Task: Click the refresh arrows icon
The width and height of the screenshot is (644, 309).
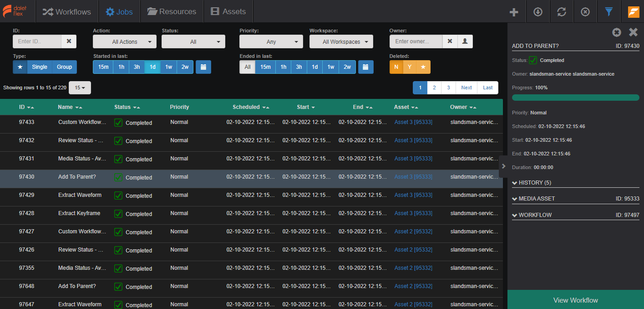Action: 562,12
